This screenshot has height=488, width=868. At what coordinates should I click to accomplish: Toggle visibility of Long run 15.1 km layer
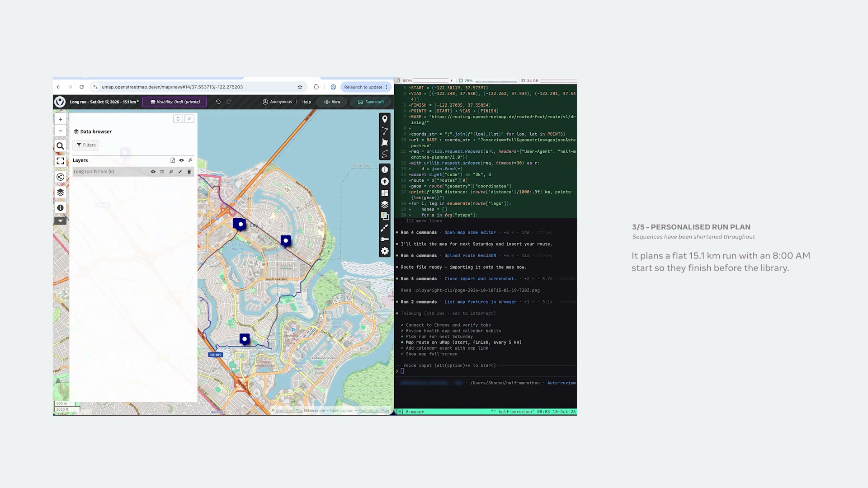pos(153,172)
